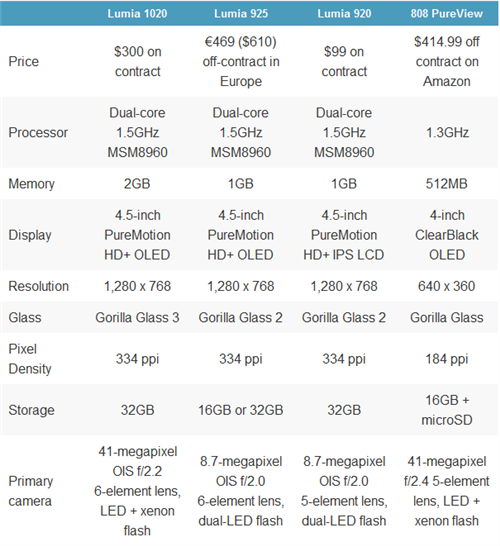
Task: Select the Processor row label
Action: tap(38, 133)
